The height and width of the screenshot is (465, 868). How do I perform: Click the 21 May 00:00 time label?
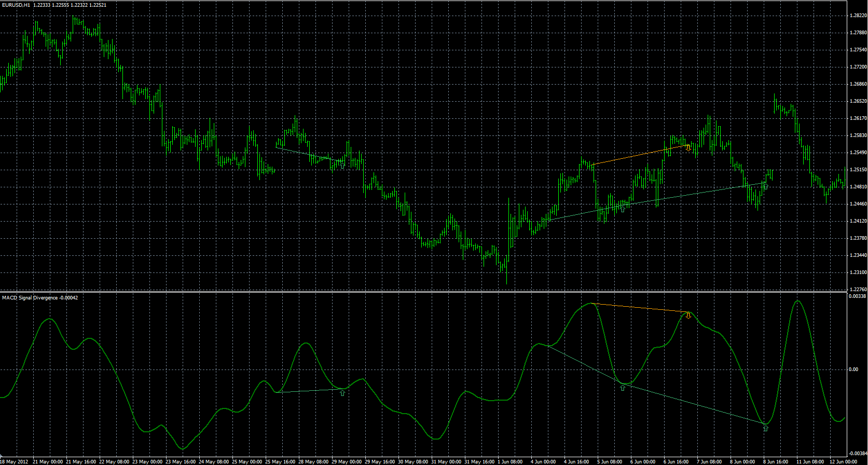(48, 461)
